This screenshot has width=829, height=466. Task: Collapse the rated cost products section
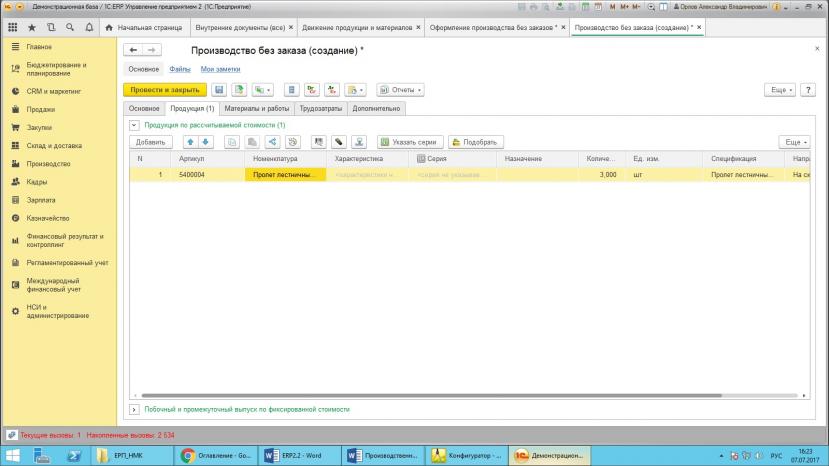[134, 125]
